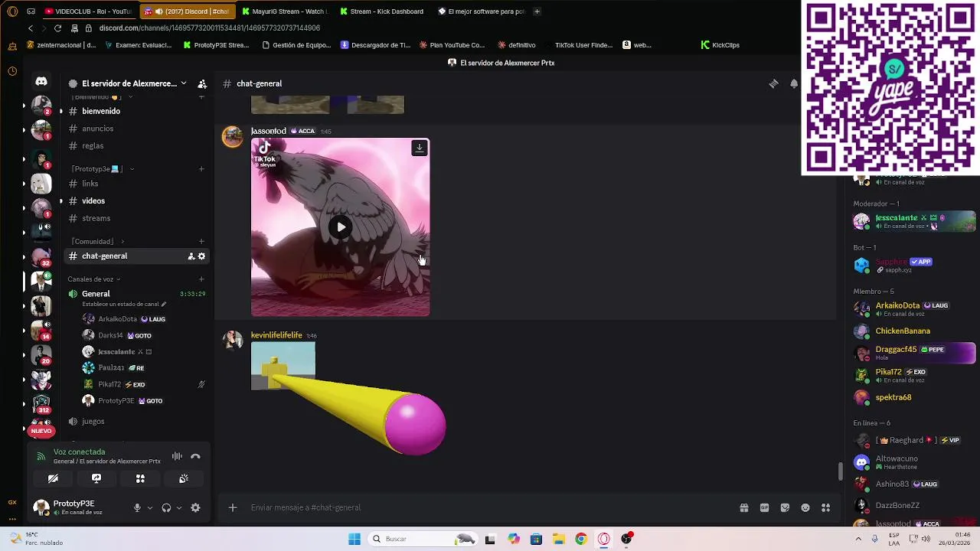The width and height of the screenshot is (980, 551).
Task: Switch to VIDEOCLUB YouTube tab
Action: pyautogui.click(x=88, y=11)
